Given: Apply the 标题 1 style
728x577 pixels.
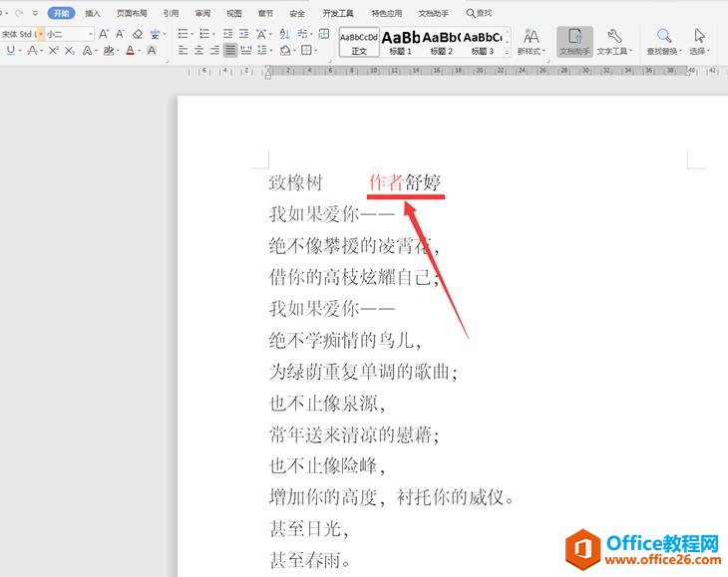Looking at the screenshot, I should (x=400, y=42).
